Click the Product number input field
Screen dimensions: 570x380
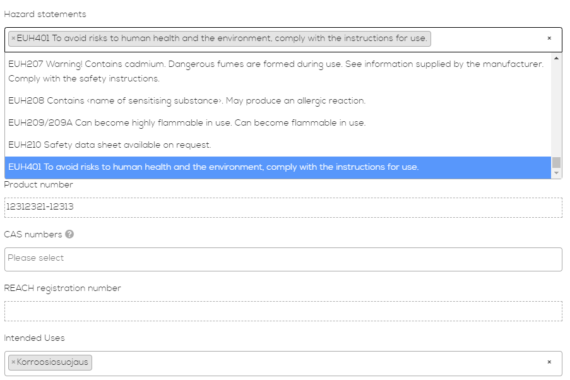[283, 207]
